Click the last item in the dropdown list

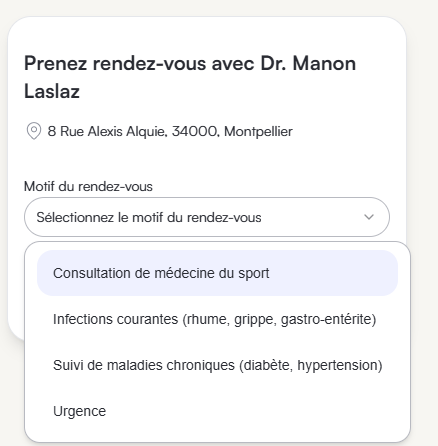point(217,411)
